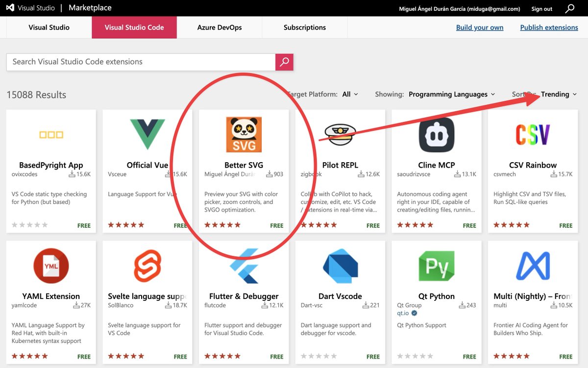Click the Svelte language support title
Viewport: 588px width, 368px height.
[147, 296]
